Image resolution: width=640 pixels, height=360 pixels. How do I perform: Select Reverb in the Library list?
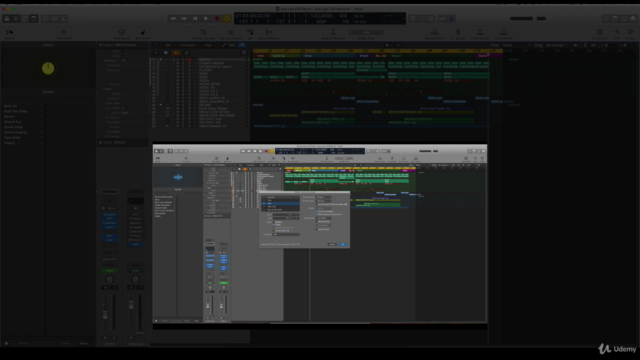[x=9, y=116]
